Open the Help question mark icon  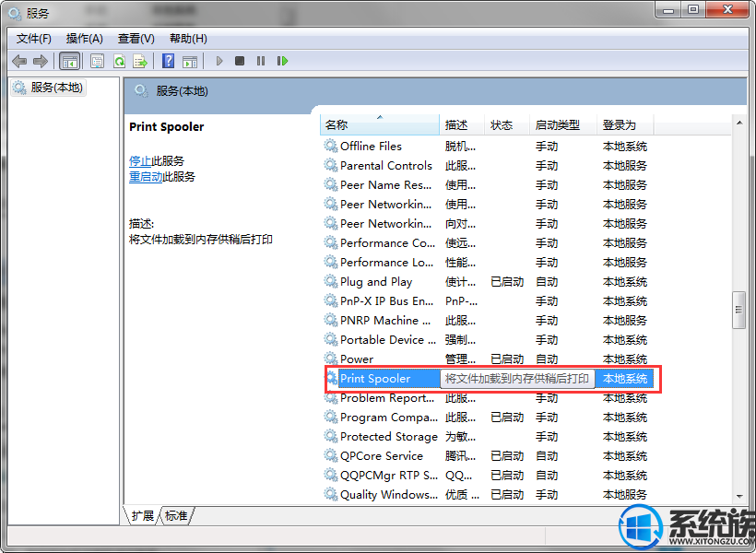169,61
